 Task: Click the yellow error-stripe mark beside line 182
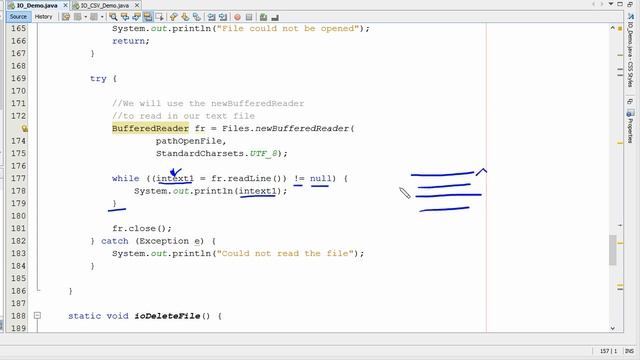[x=620, y=243]
